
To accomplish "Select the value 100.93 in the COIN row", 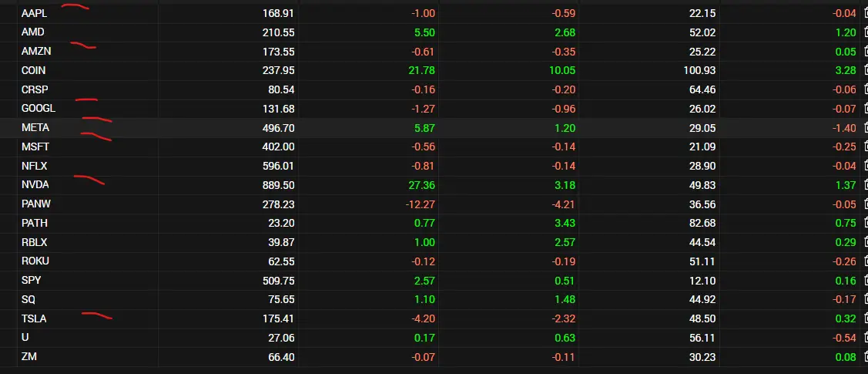I will pos(699,70).
